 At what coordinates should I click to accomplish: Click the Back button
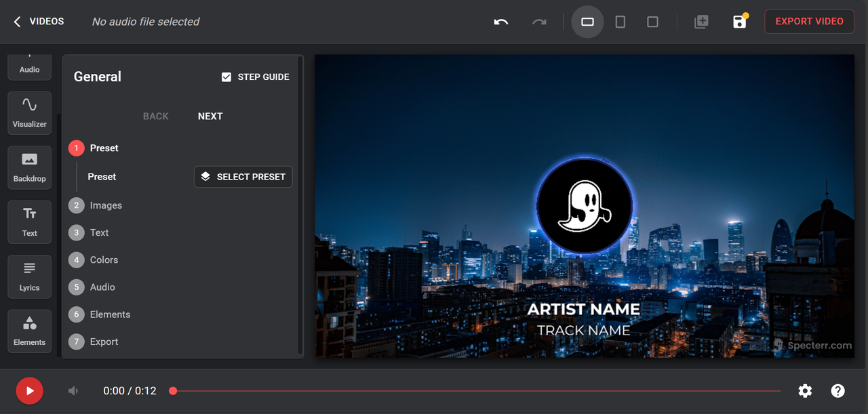tap(156, 117)
